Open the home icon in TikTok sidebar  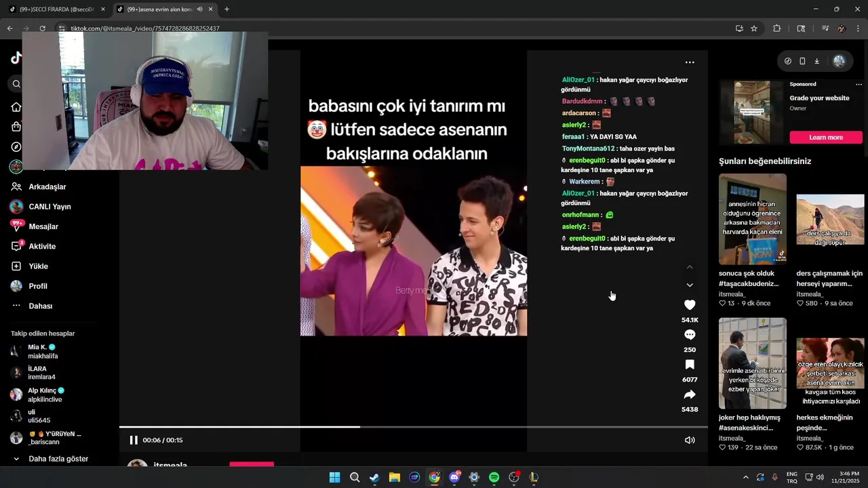pos(16,107)
